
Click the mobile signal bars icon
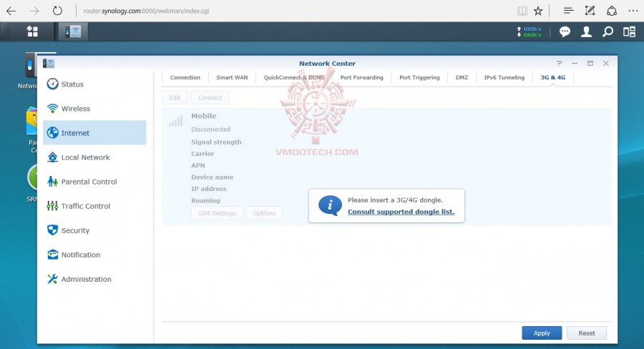(175, 121)
